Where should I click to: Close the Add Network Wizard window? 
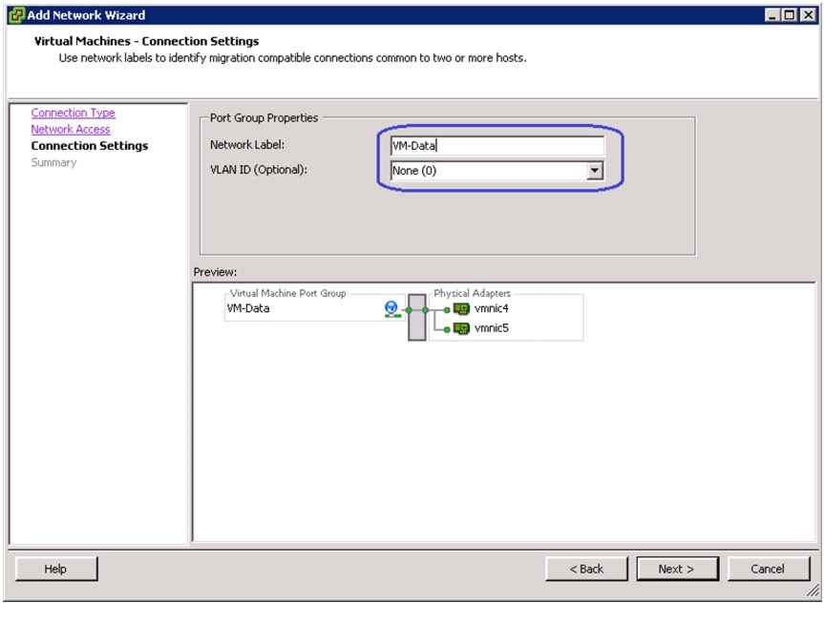click(x=808, y=15)
